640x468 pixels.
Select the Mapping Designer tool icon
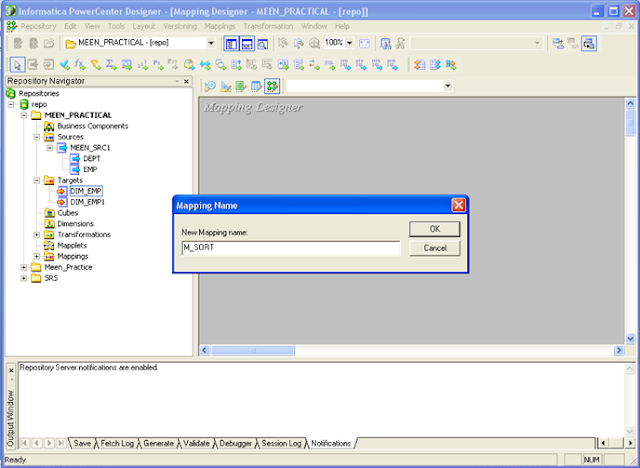click(272, 86)
